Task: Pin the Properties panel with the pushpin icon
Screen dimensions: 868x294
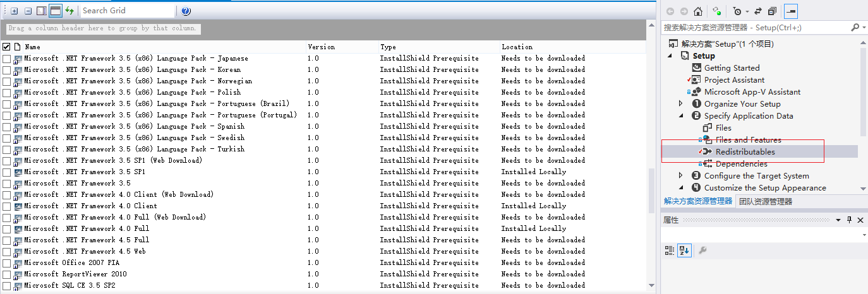Action: tap(849, 220)
